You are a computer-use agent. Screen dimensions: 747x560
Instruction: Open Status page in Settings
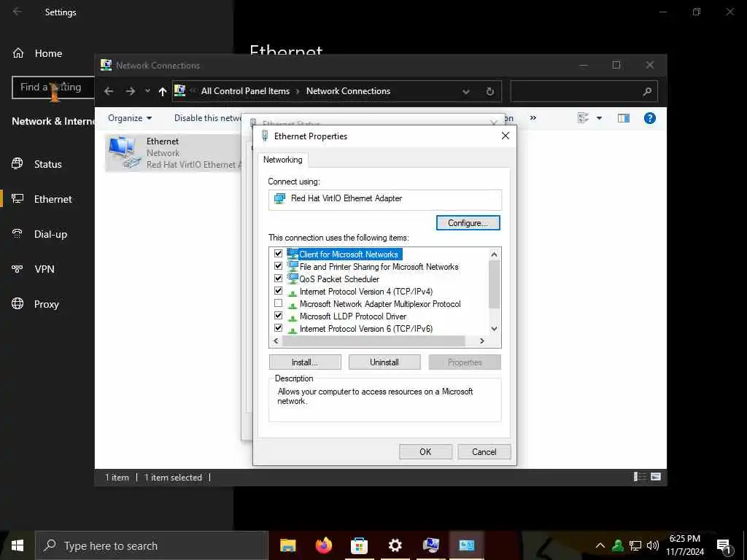47,164
